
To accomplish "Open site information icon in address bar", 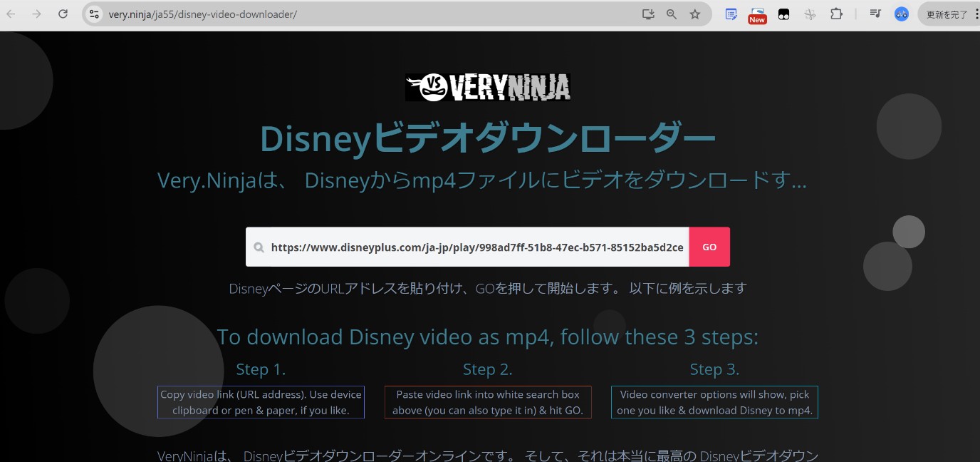I will click(x=95, y=14).
